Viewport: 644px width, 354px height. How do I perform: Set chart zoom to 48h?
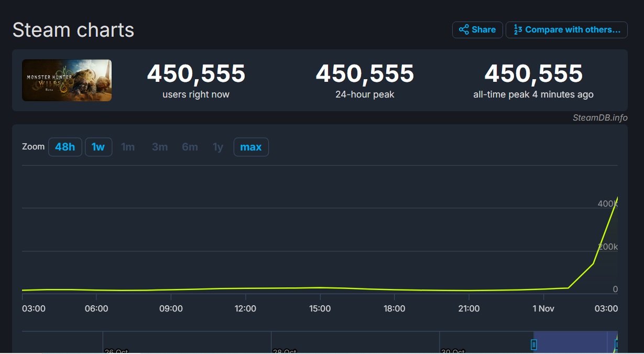coord(65,147)
